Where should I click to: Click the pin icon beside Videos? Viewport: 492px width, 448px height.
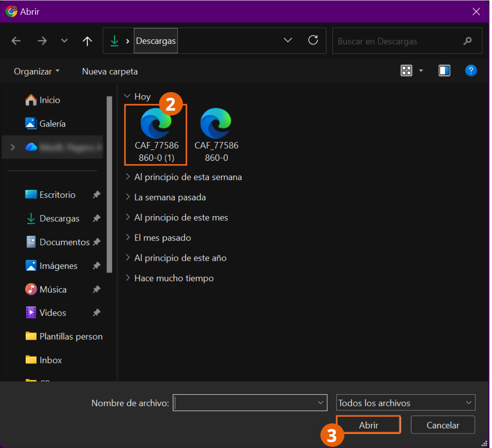(97, 312)
